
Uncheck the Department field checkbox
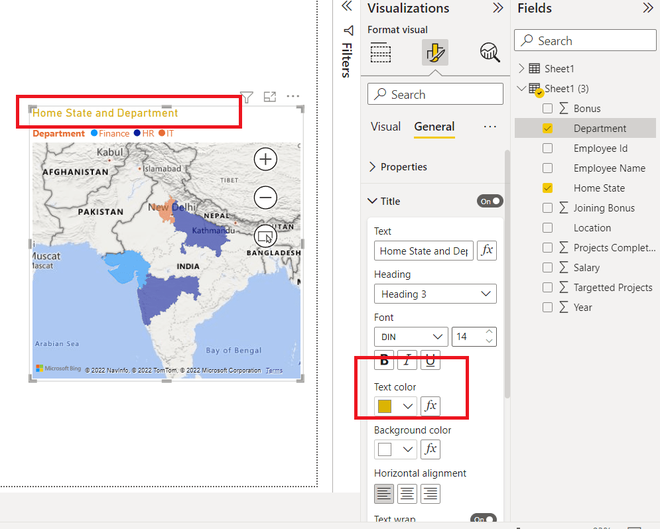point(547,128)
